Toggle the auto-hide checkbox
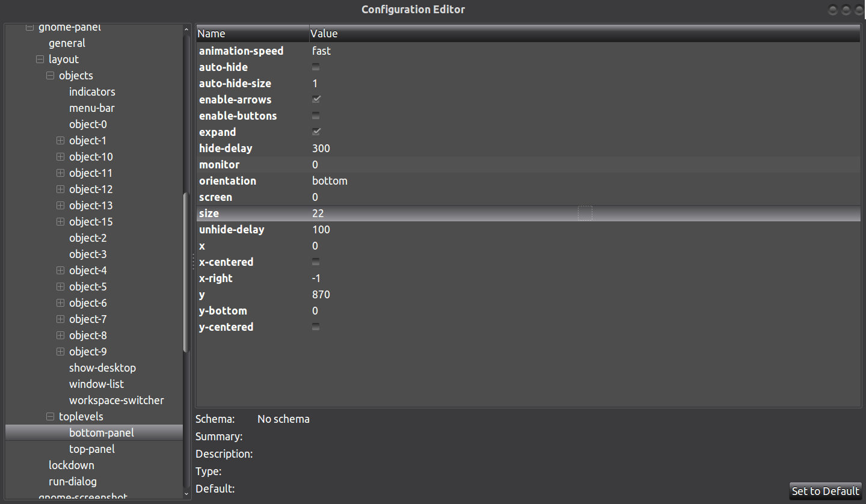 coord(316,67)
